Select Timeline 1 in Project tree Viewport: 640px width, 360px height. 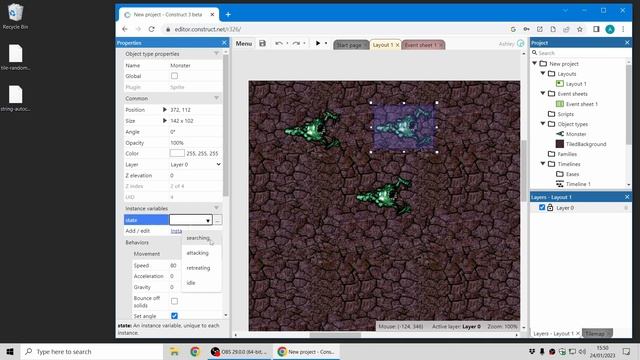click(578, 184)
